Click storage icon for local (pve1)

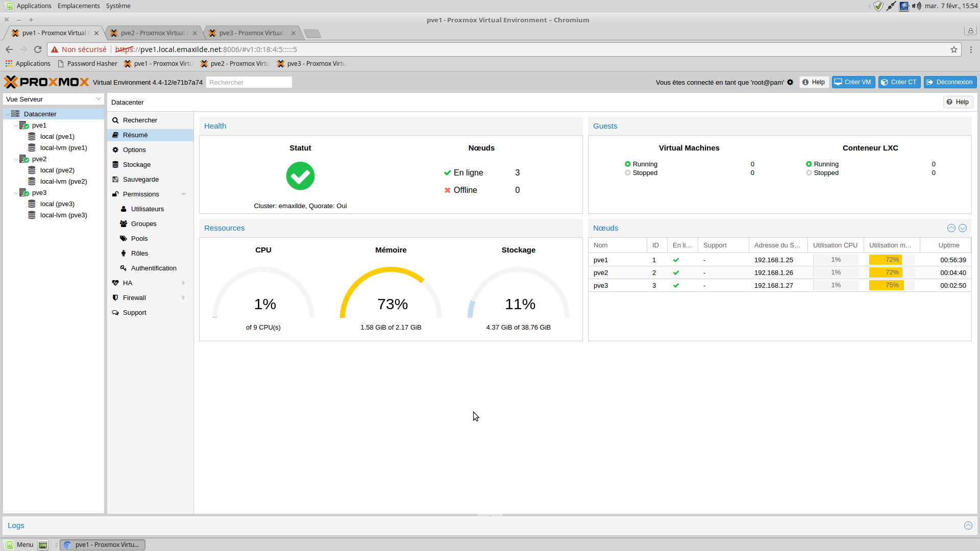(x=32, y=136)
